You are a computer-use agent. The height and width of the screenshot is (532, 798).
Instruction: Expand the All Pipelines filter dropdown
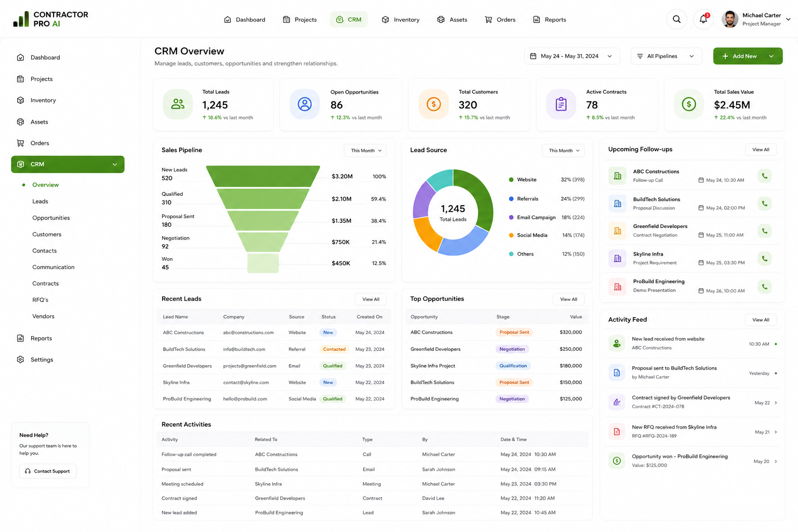(667, 56)
